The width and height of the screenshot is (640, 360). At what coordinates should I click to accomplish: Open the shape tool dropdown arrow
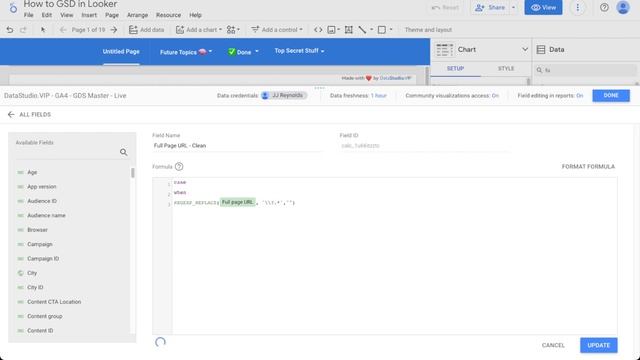(x=391, y=30)
